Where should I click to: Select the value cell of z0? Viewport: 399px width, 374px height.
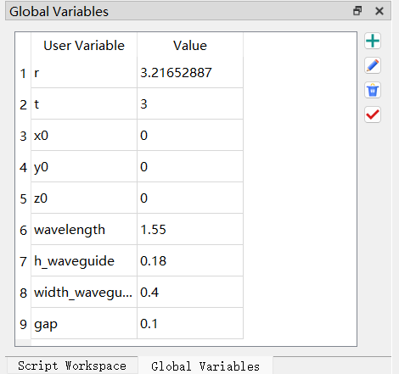pyautogui.click(x=190, y=198)
